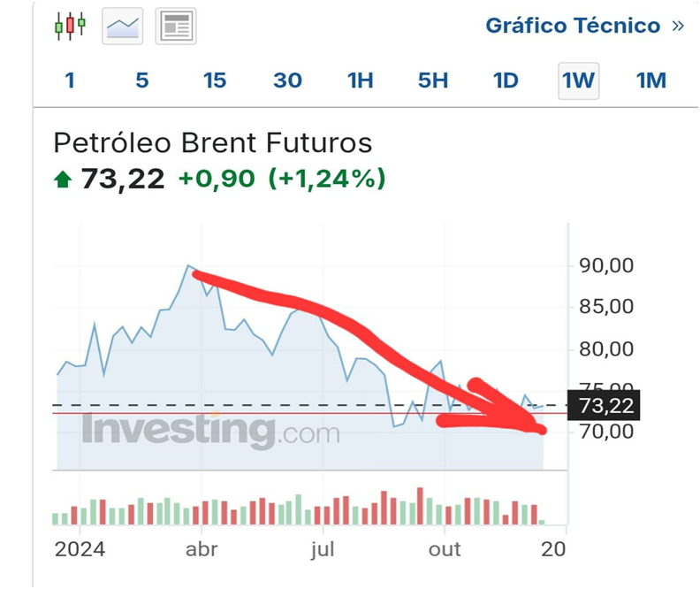Click the chart peak near abr
Image resolution: width=700 pixels, height=589 pixels.
click(188, 265)
